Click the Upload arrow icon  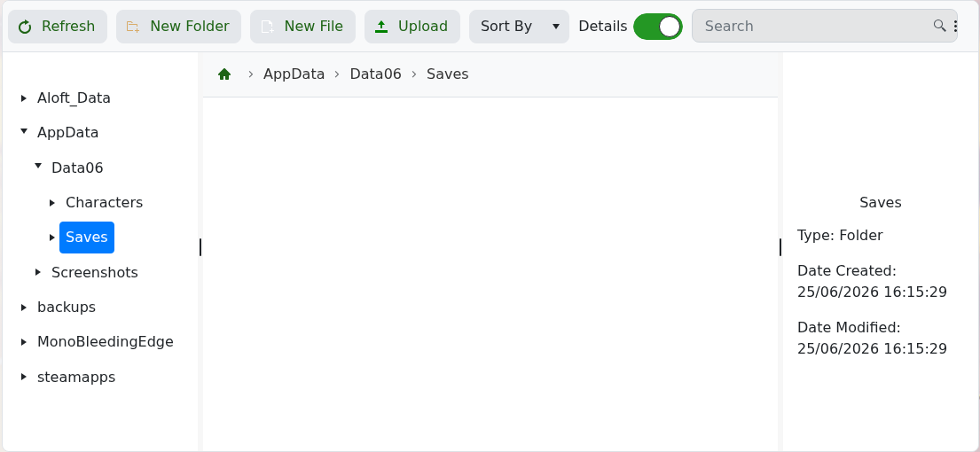[381, 27]
